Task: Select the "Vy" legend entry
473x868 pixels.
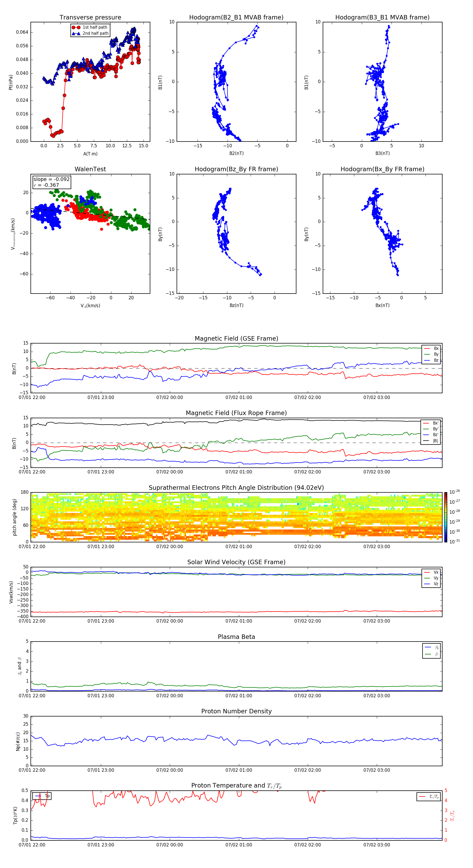Action: tap(431, 578)
